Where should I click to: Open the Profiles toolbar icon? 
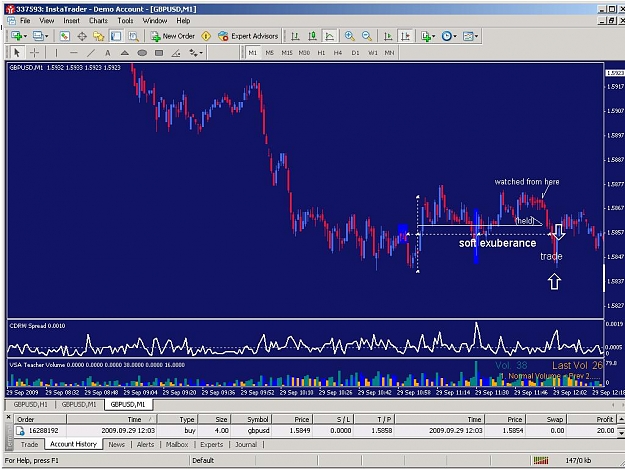tap(38, 36)
